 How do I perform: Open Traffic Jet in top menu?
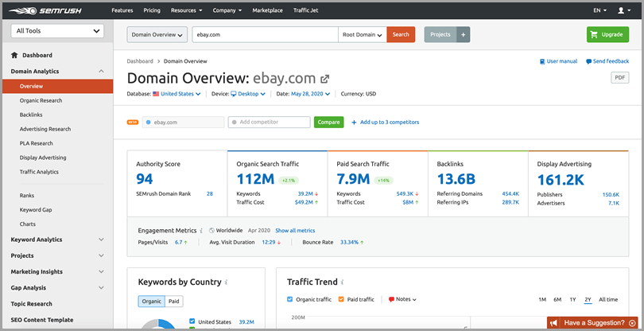(306, 10)
